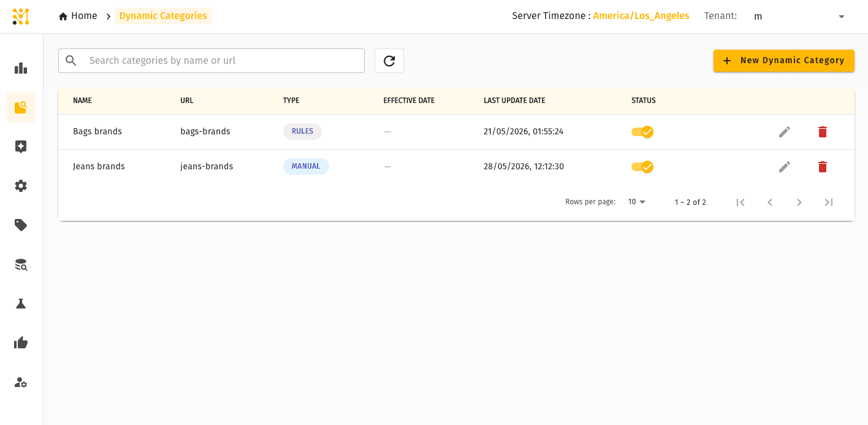The width and height of the screenshot is (868, 425).
Task: Go to last page of results
Action: (x=829, y=202)
